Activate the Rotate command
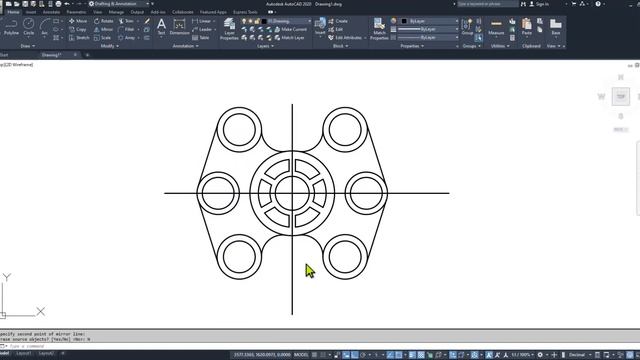This screenshot has width=640, height=360. [104, 21]
